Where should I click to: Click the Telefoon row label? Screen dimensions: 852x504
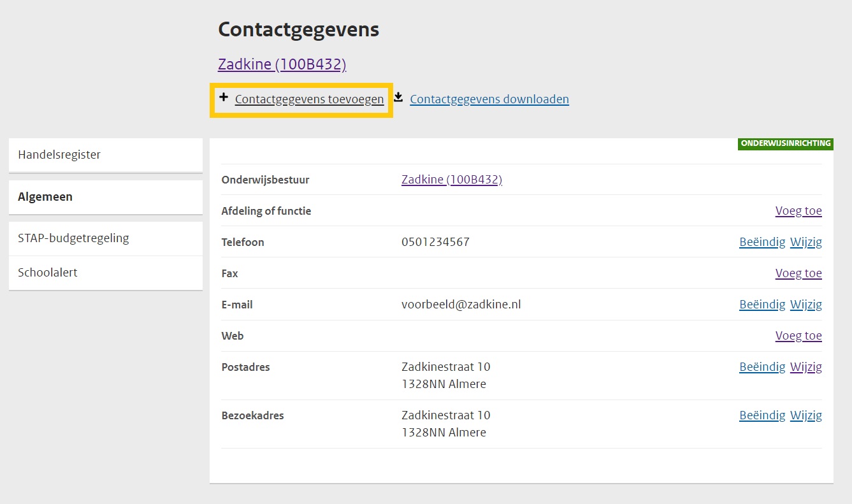coord(243,242)
